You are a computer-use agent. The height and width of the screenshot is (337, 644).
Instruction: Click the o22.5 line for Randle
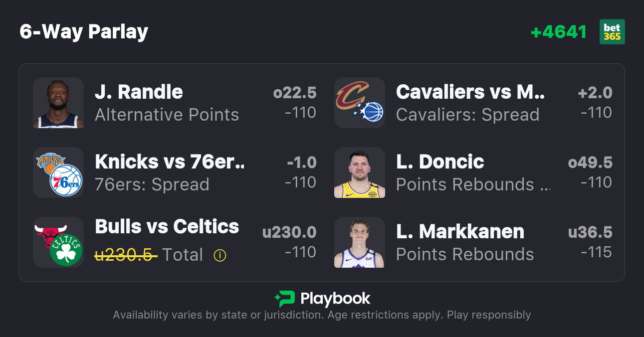coord(295,93)
